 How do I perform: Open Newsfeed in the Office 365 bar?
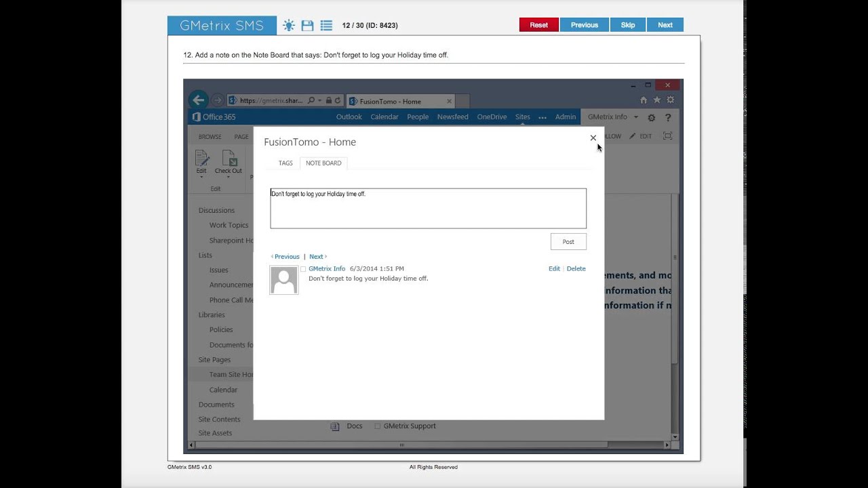453,117
